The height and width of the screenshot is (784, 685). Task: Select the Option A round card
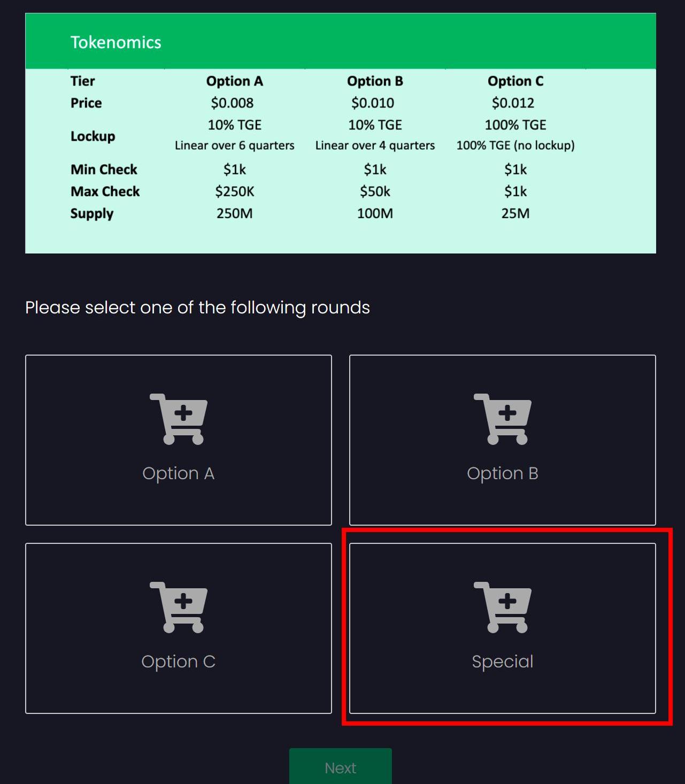tap(179, 440)
